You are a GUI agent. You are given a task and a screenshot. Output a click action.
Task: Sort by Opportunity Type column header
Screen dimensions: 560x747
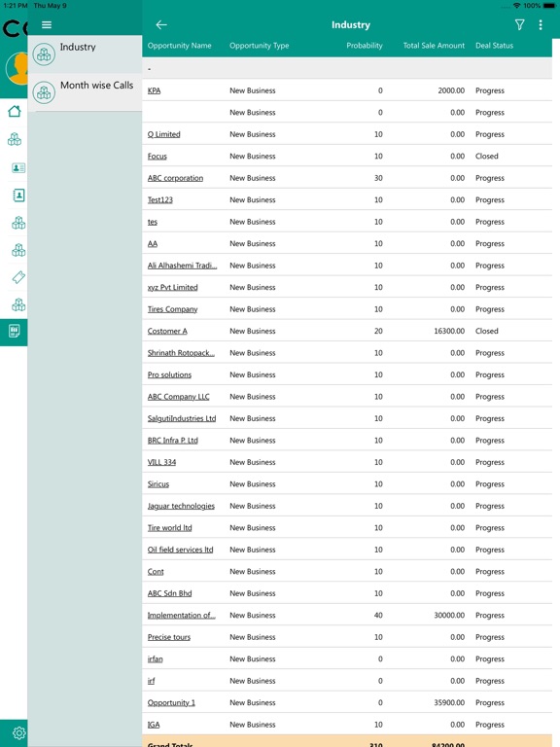pos(259,46)
